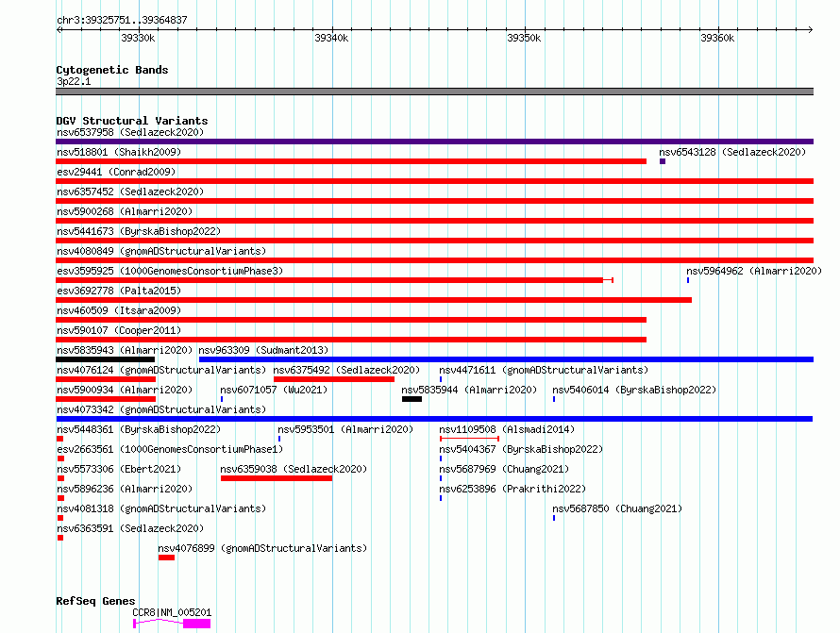This screenshot has width=840, height=633.
Task: Click the black bar under nsv5835943
Action: point(105,359)
